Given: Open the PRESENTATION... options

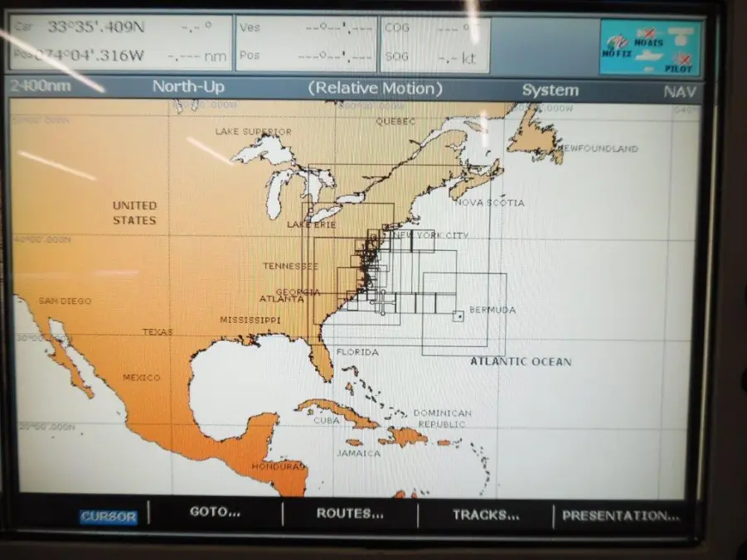Looking at the screenshot, I should (x=620, y=515).
